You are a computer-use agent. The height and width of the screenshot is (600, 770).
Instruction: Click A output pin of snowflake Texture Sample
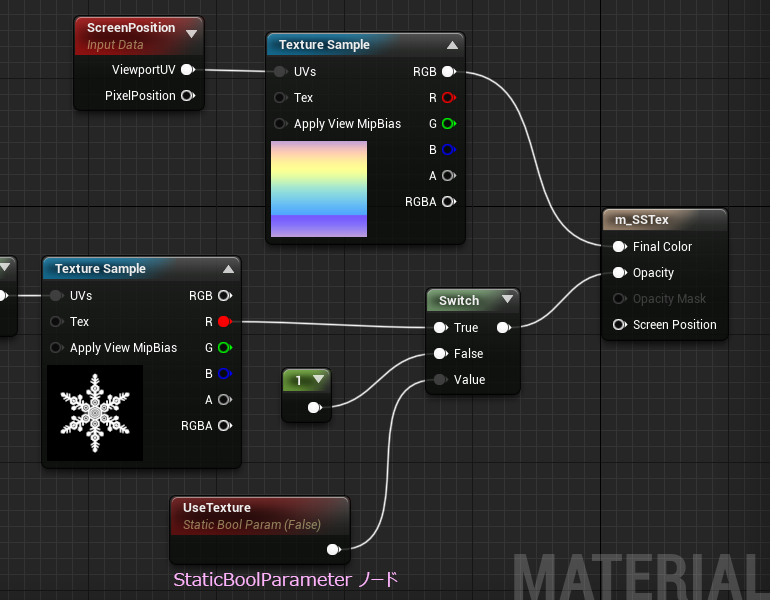tap(225, 400)
